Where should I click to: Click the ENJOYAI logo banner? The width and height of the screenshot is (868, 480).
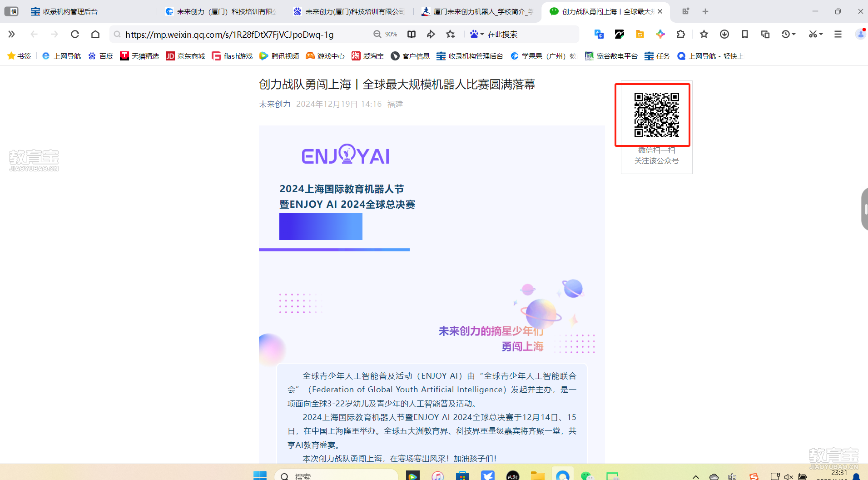tap(345, 155)
